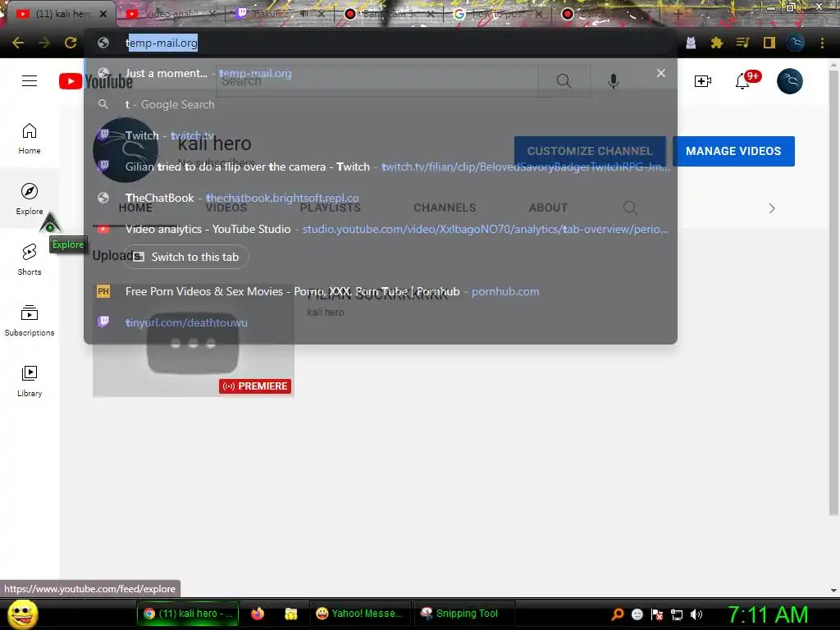This screenshot has height=630, width=840.
Task: Reload the page with the refresh icon
Action: (71, 43)
